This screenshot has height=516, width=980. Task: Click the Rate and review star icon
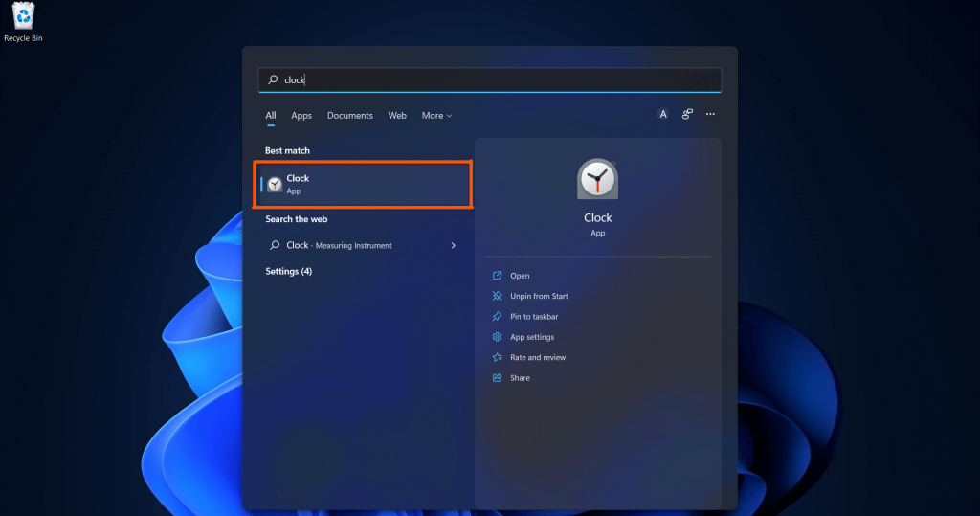point(497,357)
